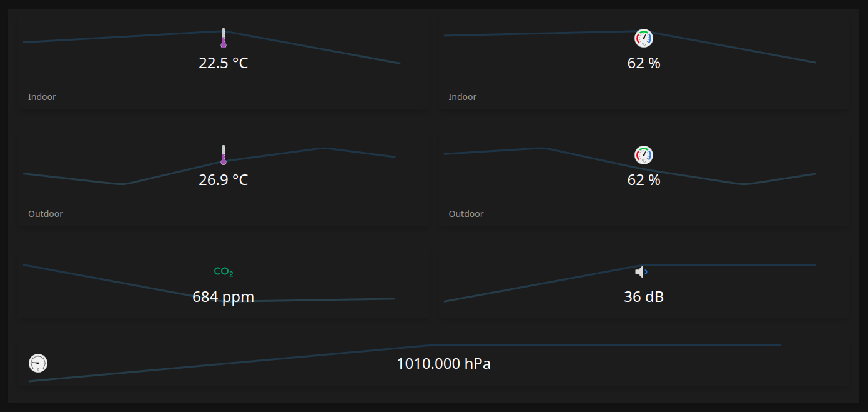Click the barometer icon on the pressure panel
The width and height of the screenshot is (868, 412).
pyautogui.click(x=37, y=363)
